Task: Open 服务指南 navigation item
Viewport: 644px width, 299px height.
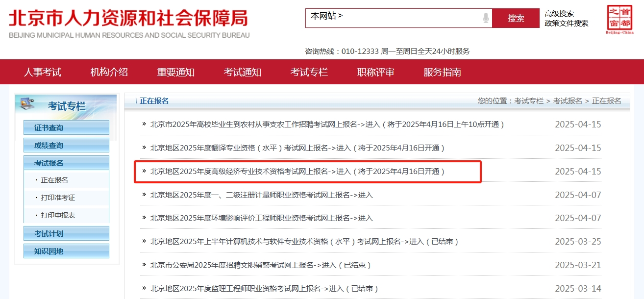Action: point(443,72)
